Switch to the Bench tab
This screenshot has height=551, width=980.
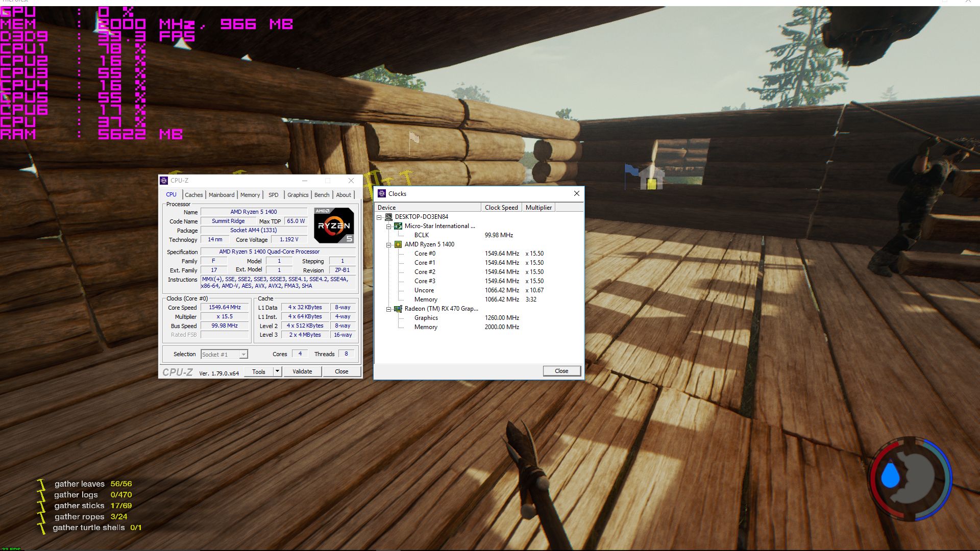[x=322, y=195]
